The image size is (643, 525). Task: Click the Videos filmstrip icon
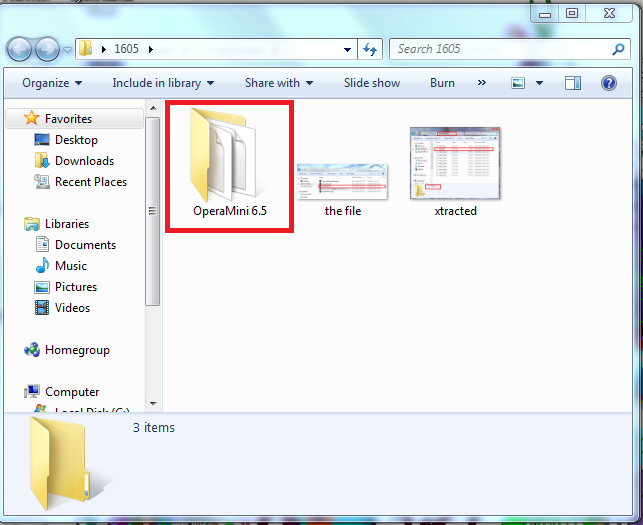42,308
